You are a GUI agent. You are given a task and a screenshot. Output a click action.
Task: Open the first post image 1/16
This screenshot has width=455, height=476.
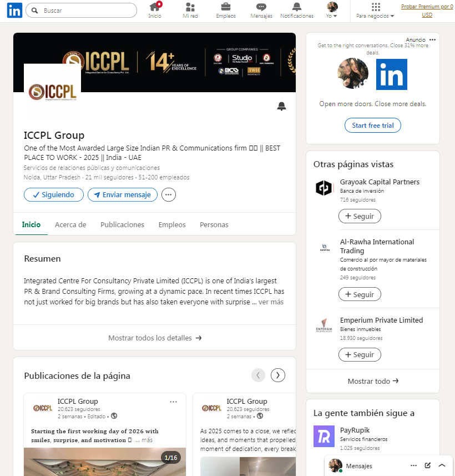105,462
